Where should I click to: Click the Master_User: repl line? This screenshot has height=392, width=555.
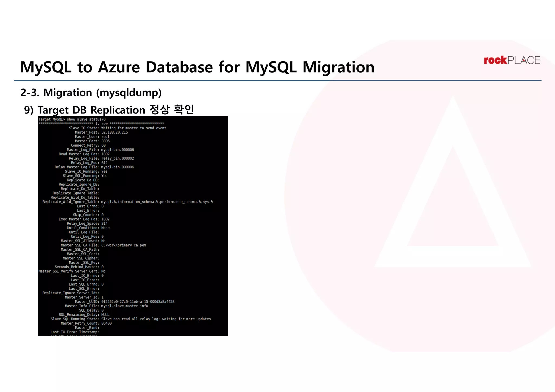pyautogui.click(x=92, y=137)
